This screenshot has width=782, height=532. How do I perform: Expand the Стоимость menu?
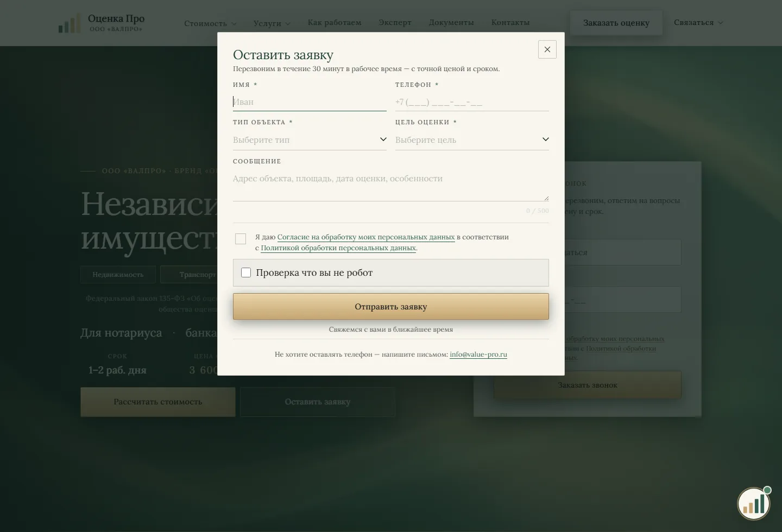(x=210, y=23)
